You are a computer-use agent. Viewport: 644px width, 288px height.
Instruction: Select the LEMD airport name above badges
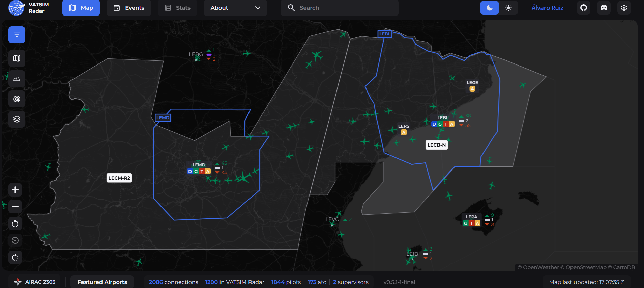[199, 165]
